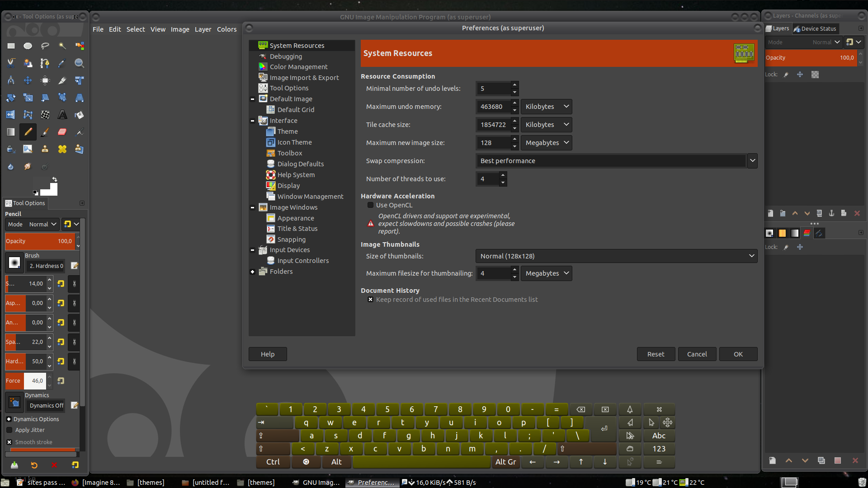868x488 pixels.
Task: Select the Cage Transform tool
Action: point(28,115)
